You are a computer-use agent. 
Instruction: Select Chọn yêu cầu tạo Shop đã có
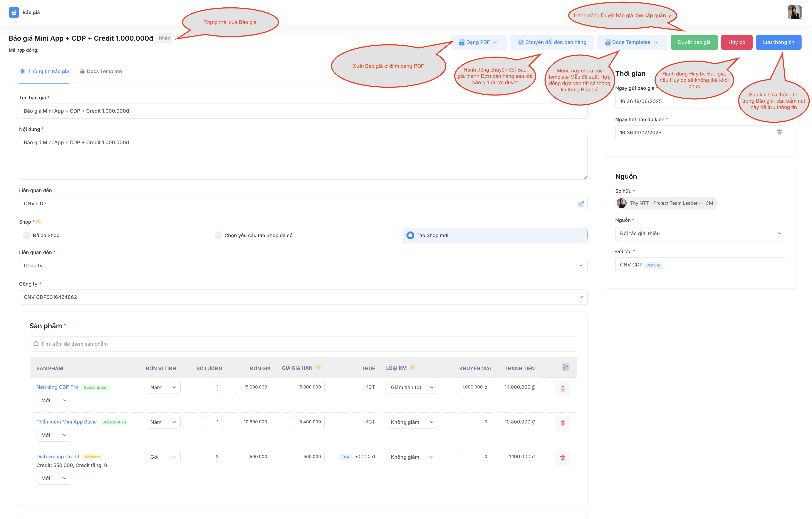click(x=218, y=235)
